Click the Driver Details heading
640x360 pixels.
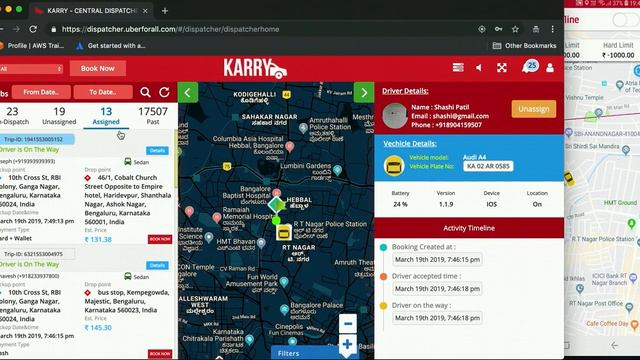click(x=405, y=91)
